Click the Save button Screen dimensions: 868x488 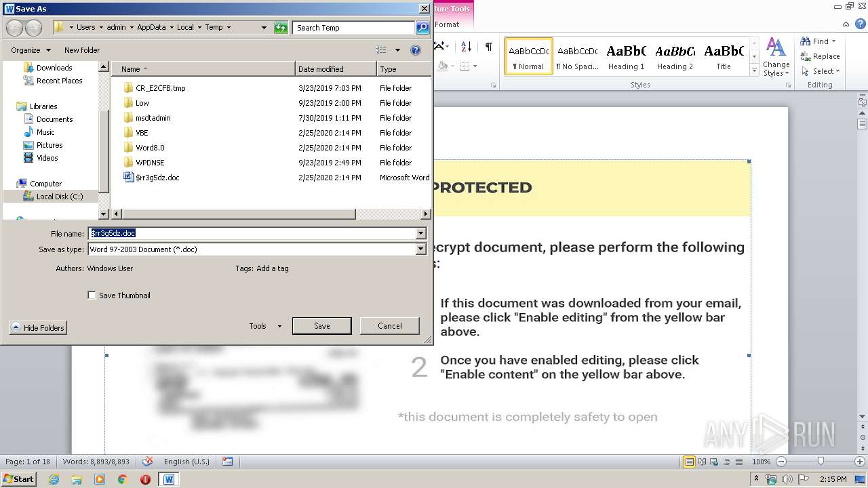tap(321, 326)
